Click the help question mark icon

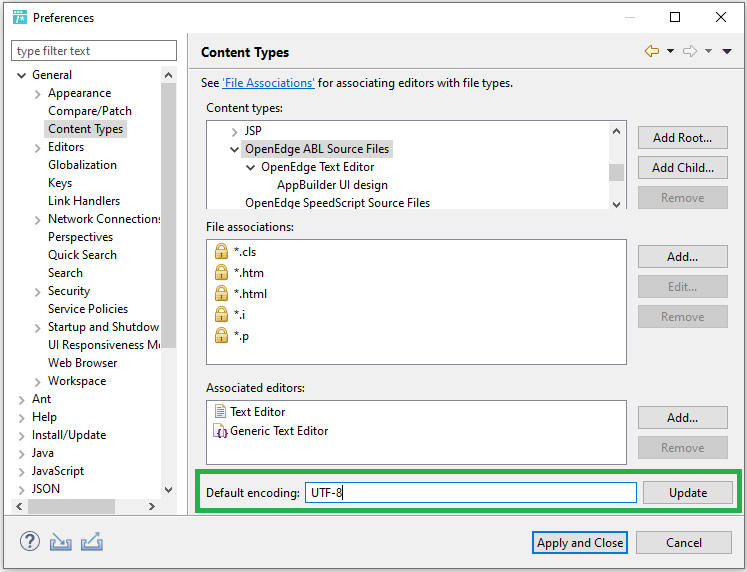tap(29, 542)
